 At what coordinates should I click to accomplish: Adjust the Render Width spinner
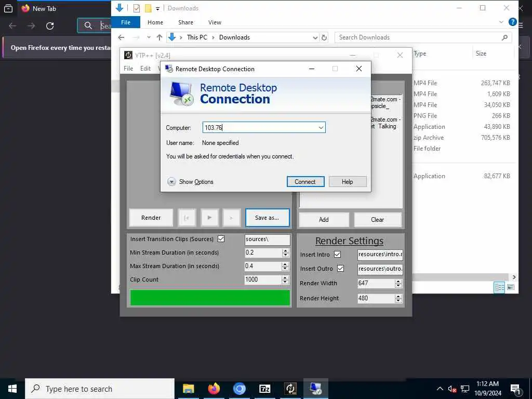pos(398,283)
